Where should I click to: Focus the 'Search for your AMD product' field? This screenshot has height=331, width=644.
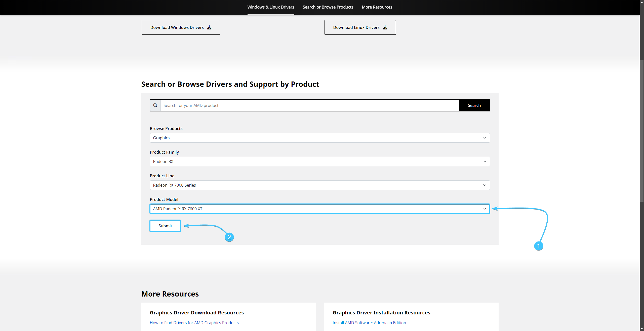pyautogui.click(x=310, y=105)
